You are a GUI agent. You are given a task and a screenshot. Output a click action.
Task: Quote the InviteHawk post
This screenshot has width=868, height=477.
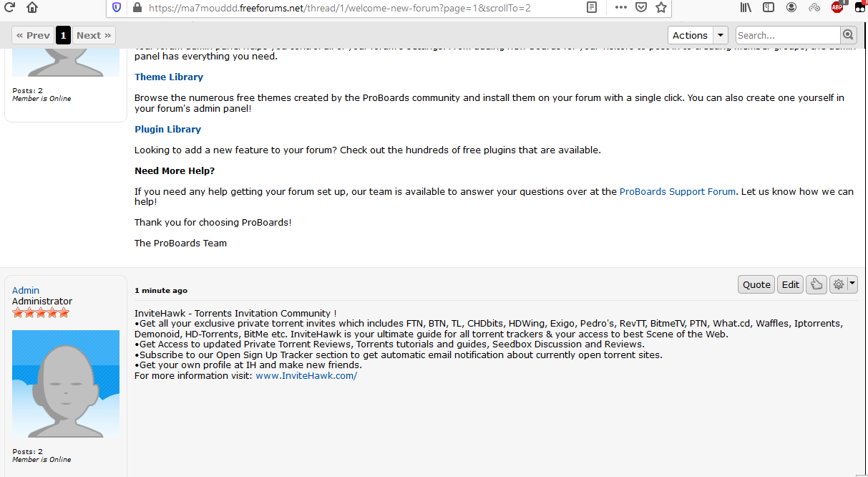click(756, 284)
